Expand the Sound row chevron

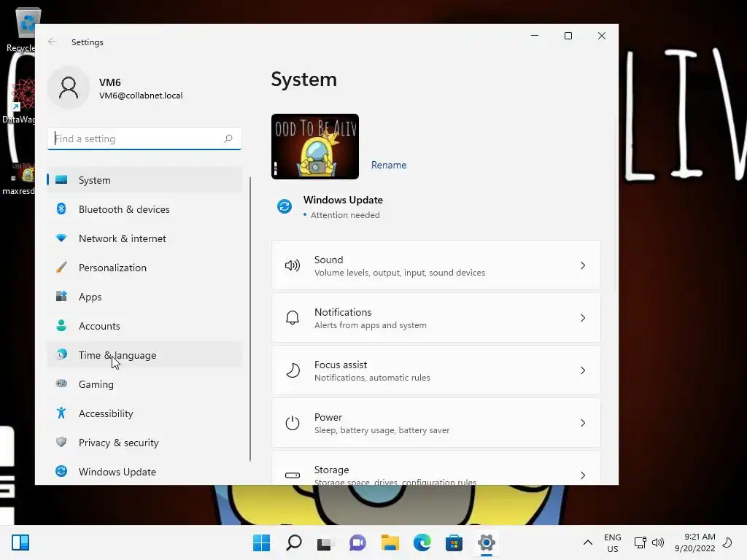pyautogui.click(x=583, y=265)
